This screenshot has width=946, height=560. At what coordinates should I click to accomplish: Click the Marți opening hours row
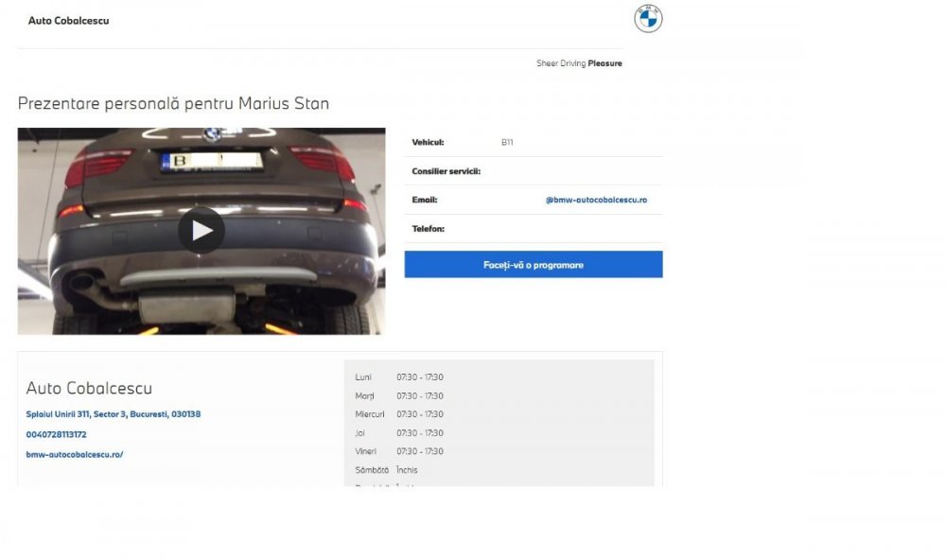pyautogui.click(x=399, y=395)
